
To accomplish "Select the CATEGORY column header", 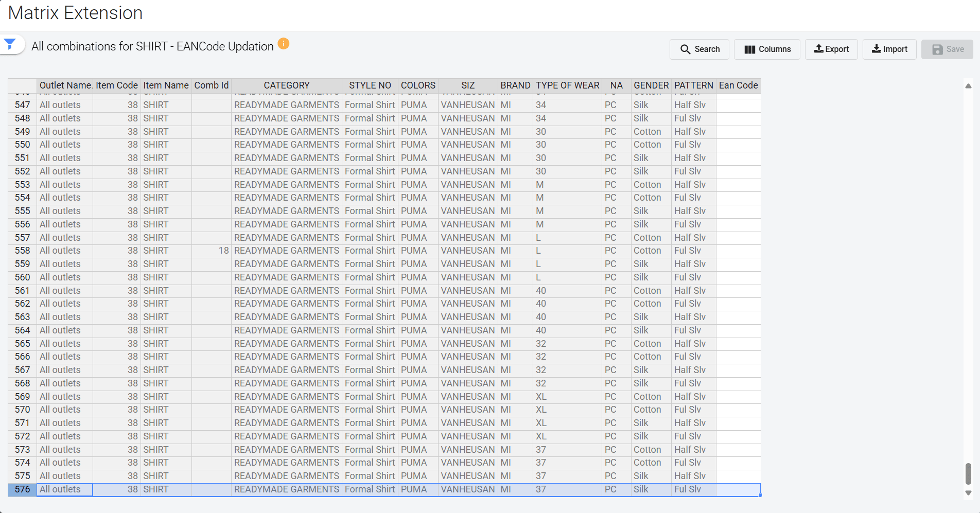I will coord(287,85).
